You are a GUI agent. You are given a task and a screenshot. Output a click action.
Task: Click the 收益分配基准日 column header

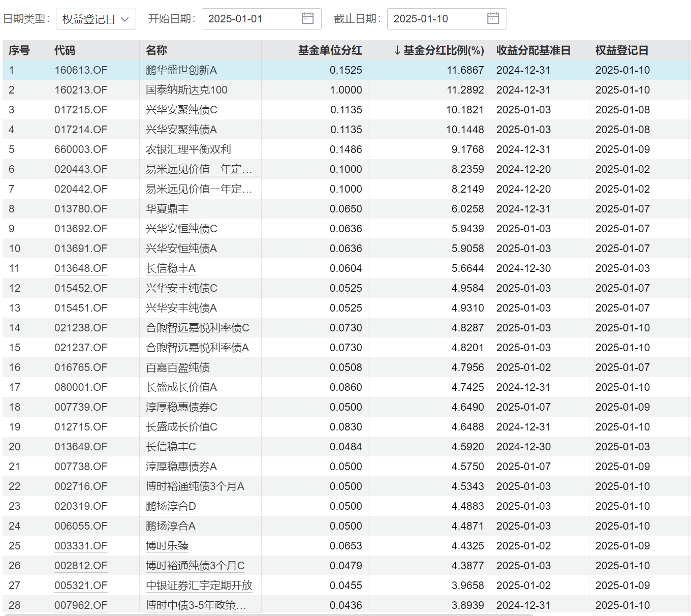coord(533,50)
